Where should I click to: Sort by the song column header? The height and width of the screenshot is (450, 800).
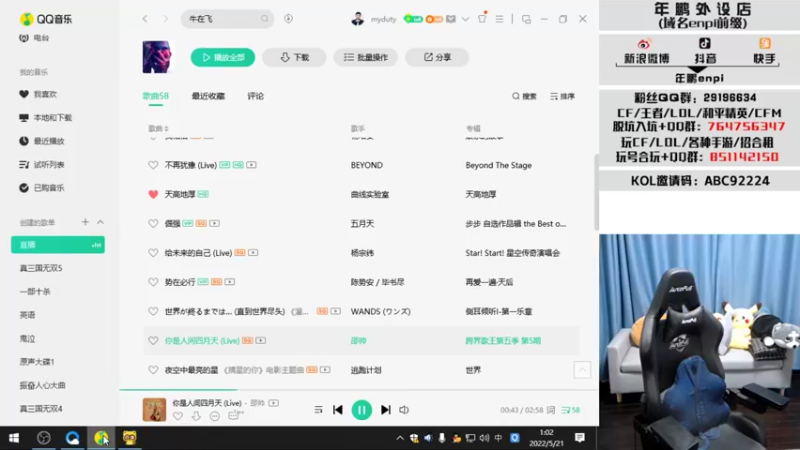coord(158,129)
